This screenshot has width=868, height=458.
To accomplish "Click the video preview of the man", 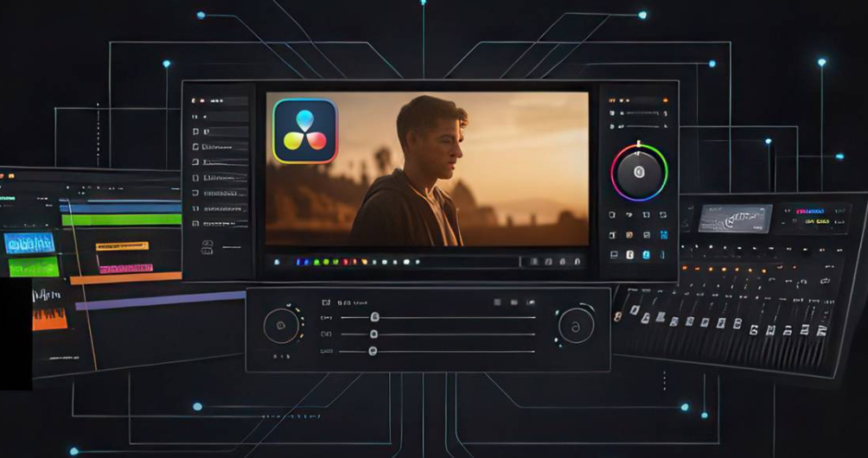I will click(x=426, y=169).
